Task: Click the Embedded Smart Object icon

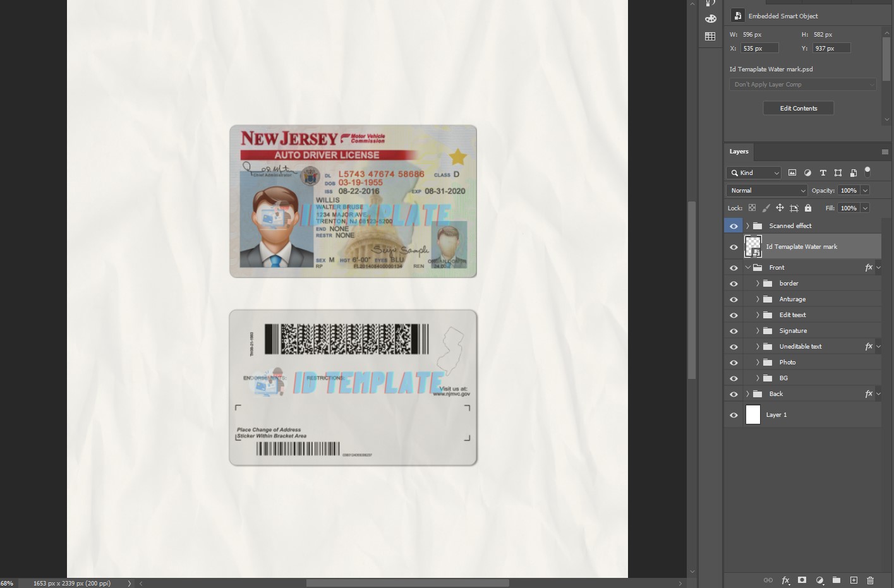Action: coord(737,16)
